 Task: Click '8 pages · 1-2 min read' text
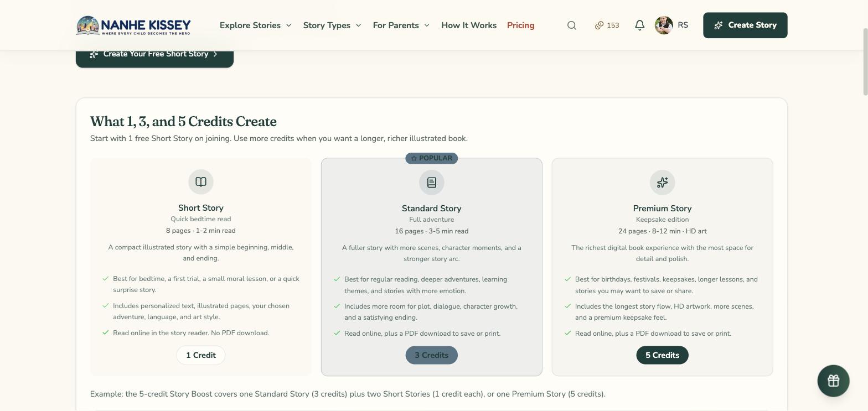201,231
